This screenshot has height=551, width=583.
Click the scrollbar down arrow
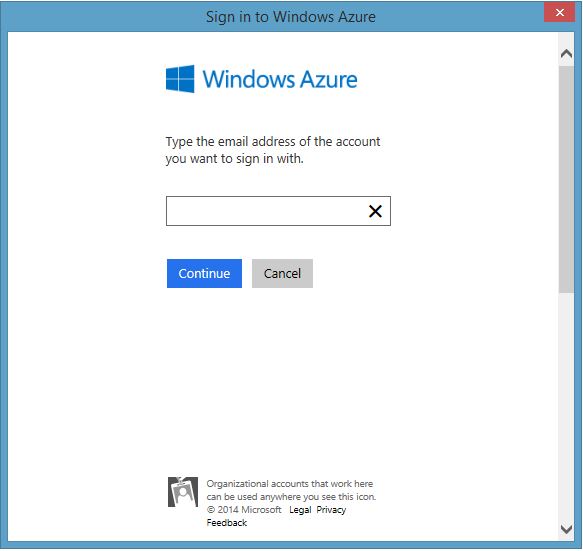click(x=566, y=529)
